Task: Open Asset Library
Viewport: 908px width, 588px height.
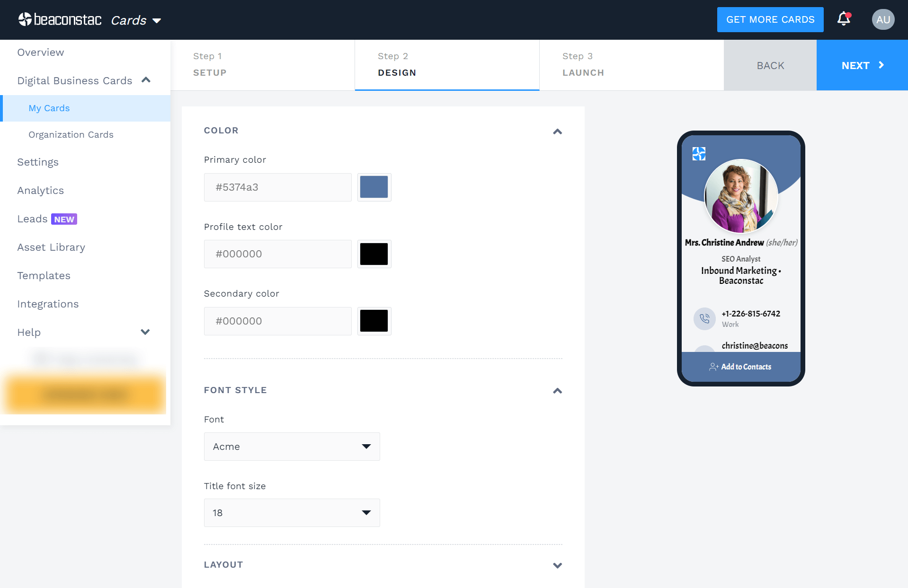Action: click(51, 247)
